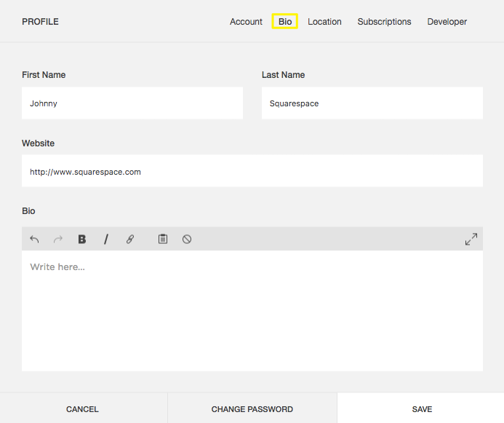Select the highlighted Bio tab

tap(284, 22)
